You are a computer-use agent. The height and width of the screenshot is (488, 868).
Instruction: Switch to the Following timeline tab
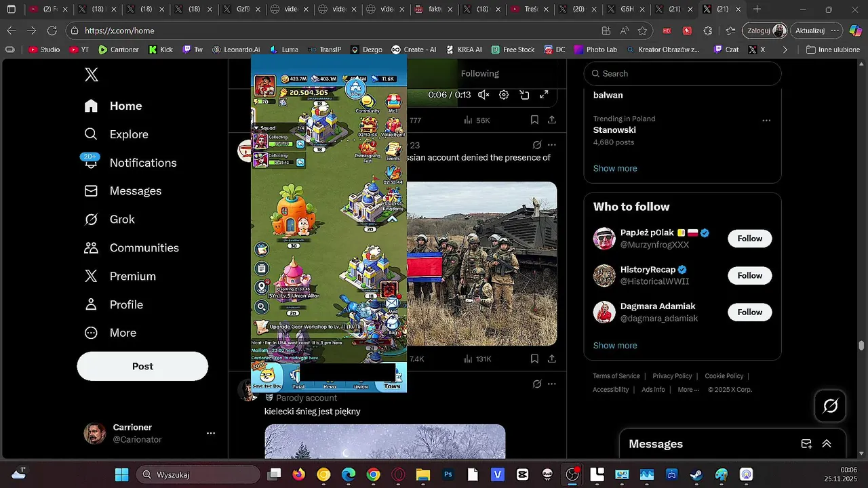point(479,73)
